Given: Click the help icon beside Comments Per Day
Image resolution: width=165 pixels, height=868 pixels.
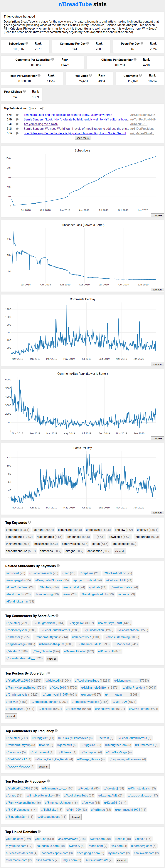Looking at the screenshot, I should [x=88, y=43].
